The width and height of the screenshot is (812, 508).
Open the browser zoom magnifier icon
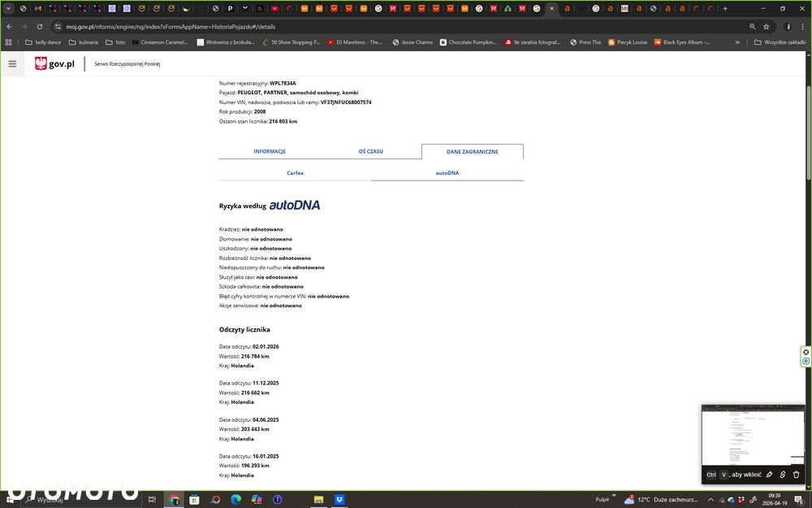pyautogui.click(x=753, y=27)
